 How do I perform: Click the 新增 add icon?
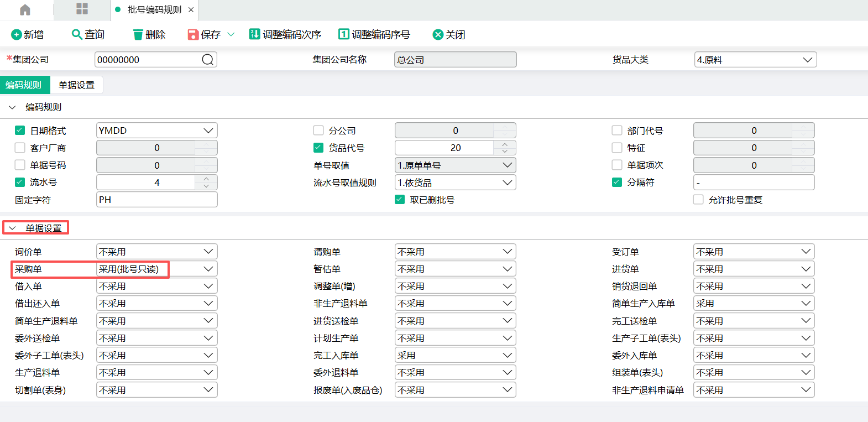point(17,35)
